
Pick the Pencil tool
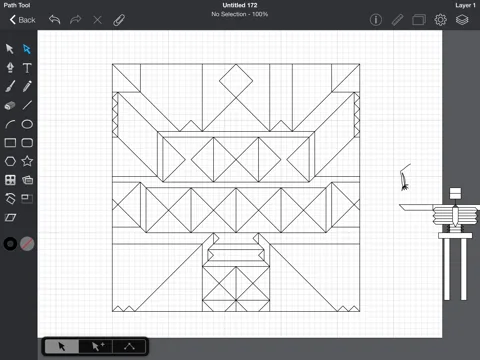click(27, 86)
